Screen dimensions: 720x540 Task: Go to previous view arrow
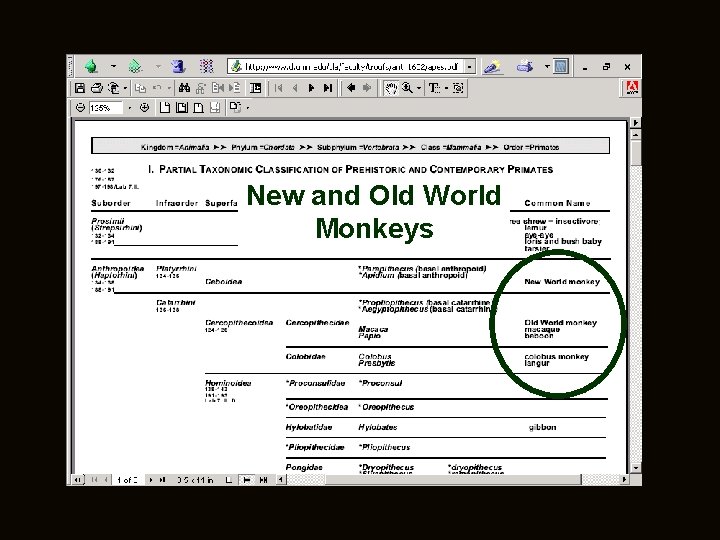(351, 88)
